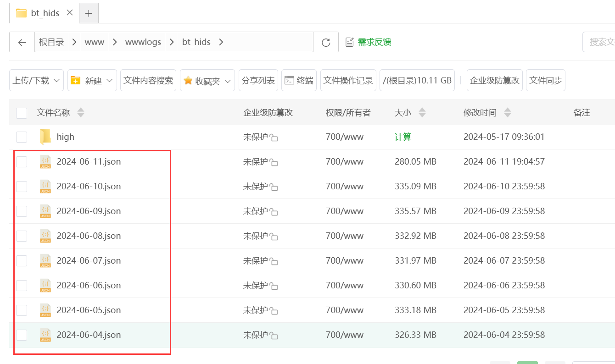The image size is (615, 364).
Task: Click the 文件同步 button
Action: 546,81
